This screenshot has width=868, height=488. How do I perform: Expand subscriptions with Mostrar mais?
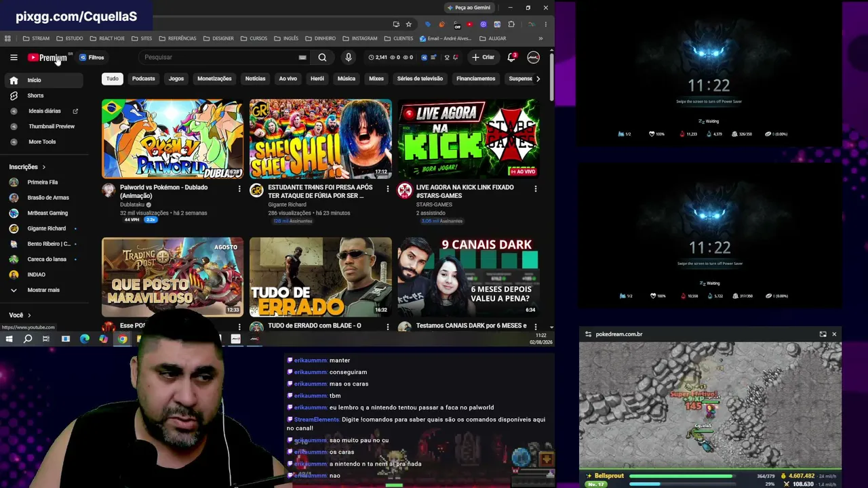pos(44,290)
